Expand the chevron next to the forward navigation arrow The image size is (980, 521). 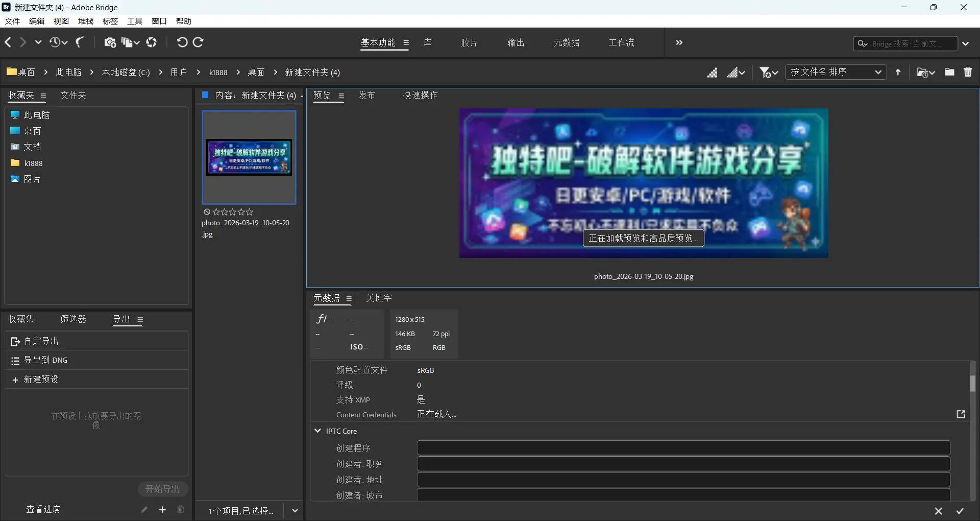coord(38,42)
